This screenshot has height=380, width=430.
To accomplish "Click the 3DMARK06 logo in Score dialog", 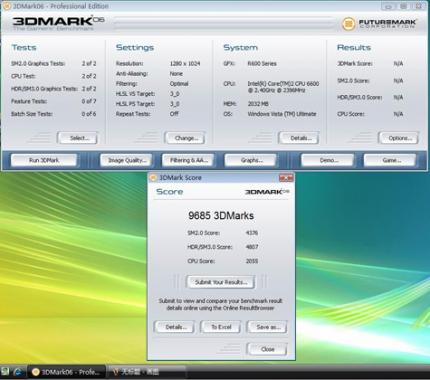I will pos(267,192).
